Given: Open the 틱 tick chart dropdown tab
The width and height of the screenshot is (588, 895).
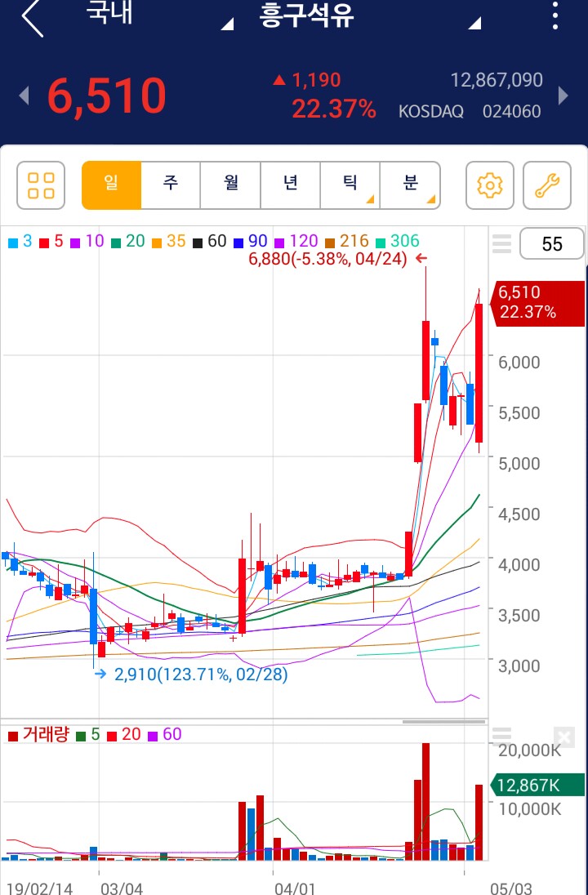Looking at the screenshot, I should 350,185.
